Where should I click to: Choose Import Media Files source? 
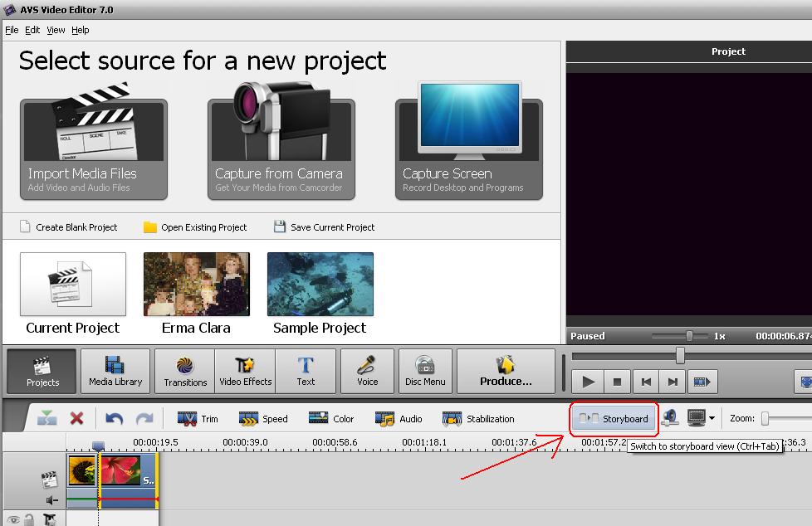(94, 141)
